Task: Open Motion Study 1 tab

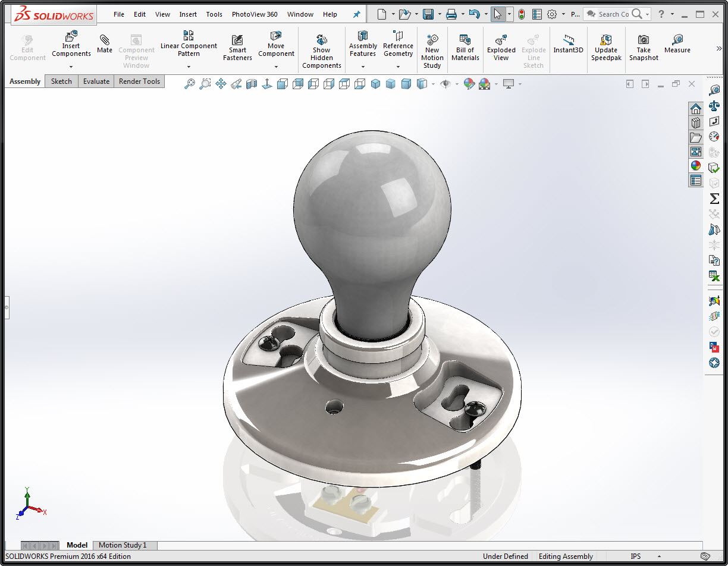Action: 123,545
